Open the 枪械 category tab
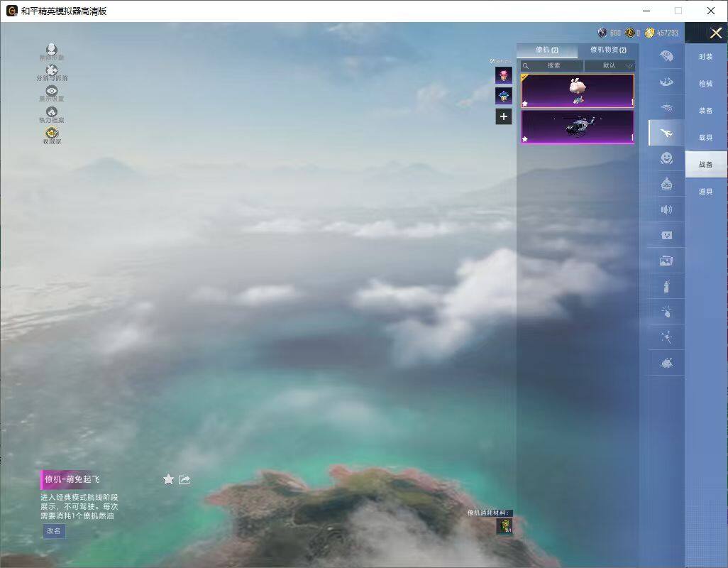This screenshot has height=568, width=728. 706,84
